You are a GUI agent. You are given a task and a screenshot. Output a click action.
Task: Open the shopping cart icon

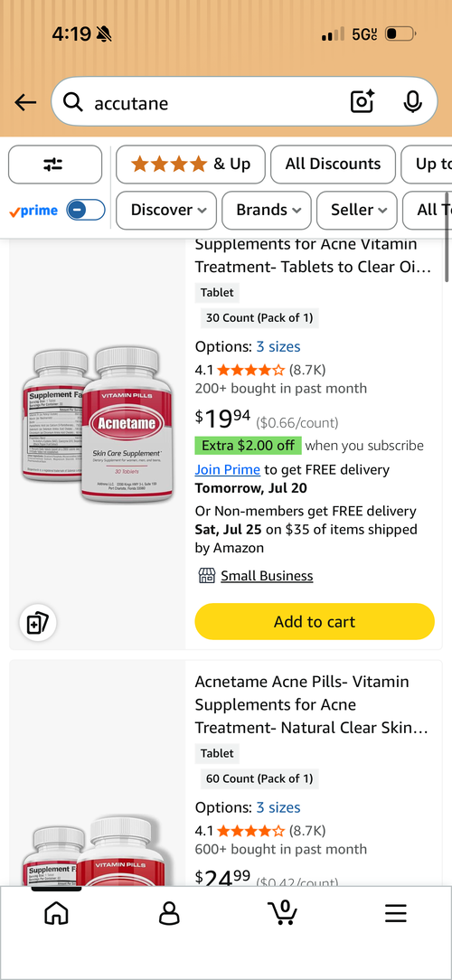click(283, 912)
